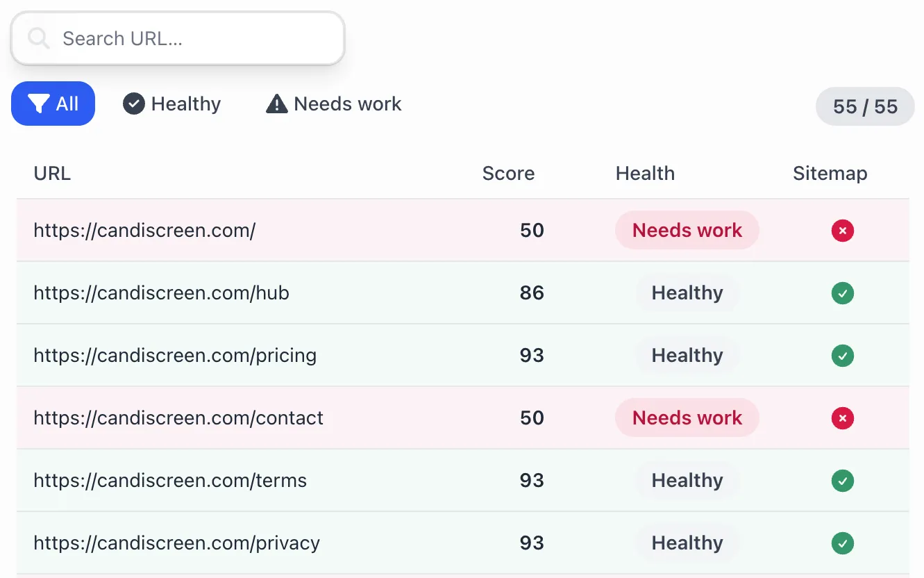Open the candiscreen.com/pricing URL

pos(175,355)
